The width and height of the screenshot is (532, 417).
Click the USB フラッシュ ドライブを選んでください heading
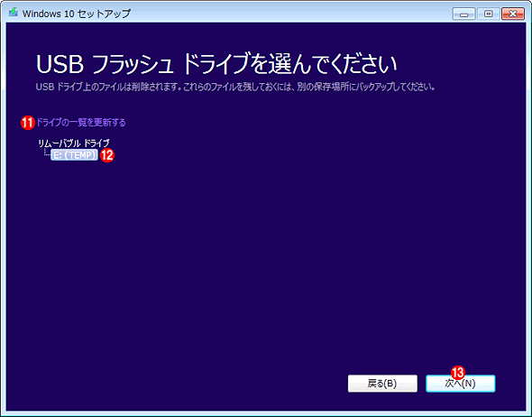(x=216, y=64)
